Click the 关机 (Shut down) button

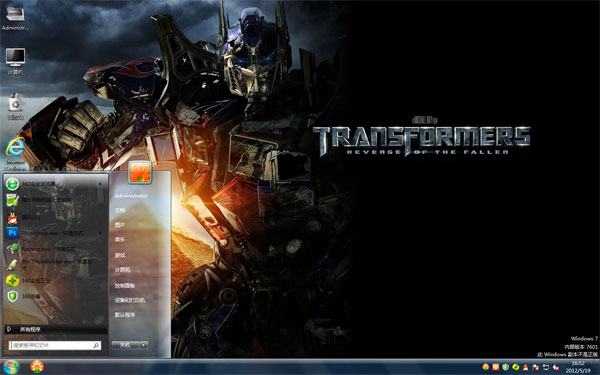coord(126,345)
